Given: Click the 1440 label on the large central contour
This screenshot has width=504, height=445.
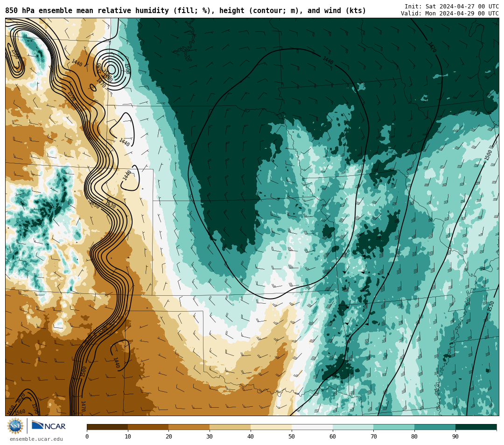Looking at the screenshot, I should coord(328,60).
